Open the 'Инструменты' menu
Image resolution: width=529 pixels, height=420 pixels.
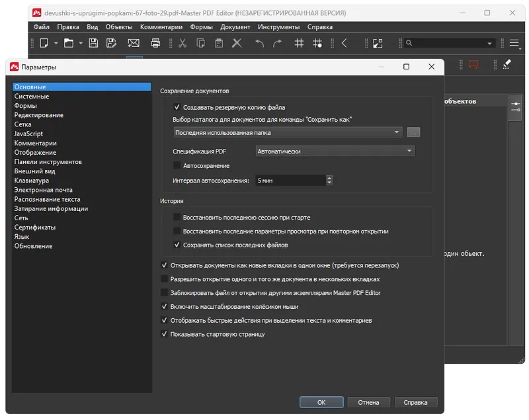[278, 27]
